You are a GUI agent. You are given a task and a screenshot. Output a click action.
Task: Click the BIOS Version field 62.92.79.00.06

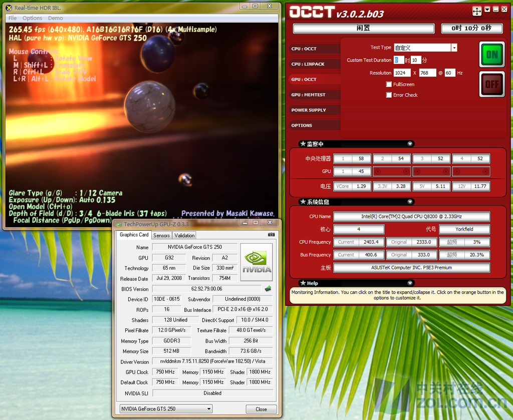tap(207, 289)
